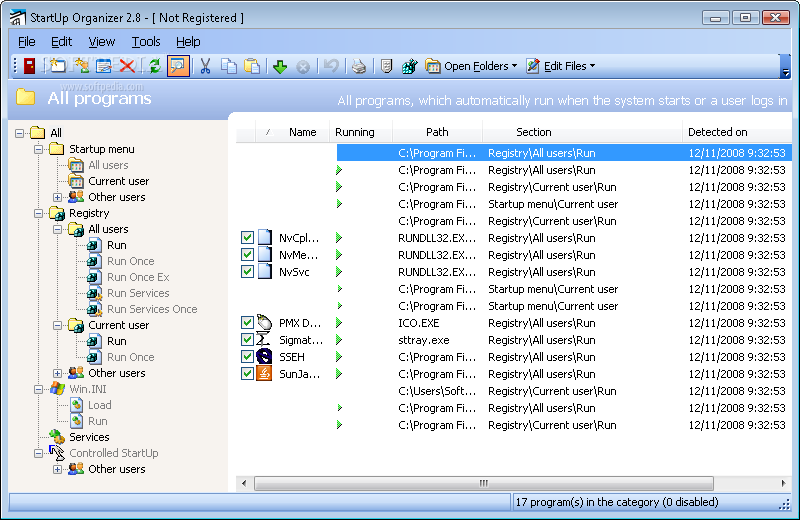800x520 pixels.
Task: Sort by the Name column header
Action: (292, 132)
